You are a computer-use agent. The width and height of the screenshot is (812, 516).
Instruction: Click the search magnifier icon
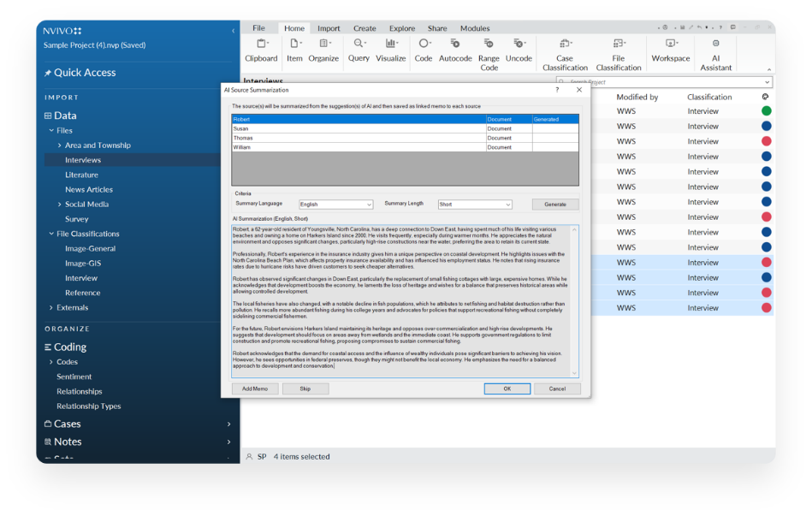(561, 82)
